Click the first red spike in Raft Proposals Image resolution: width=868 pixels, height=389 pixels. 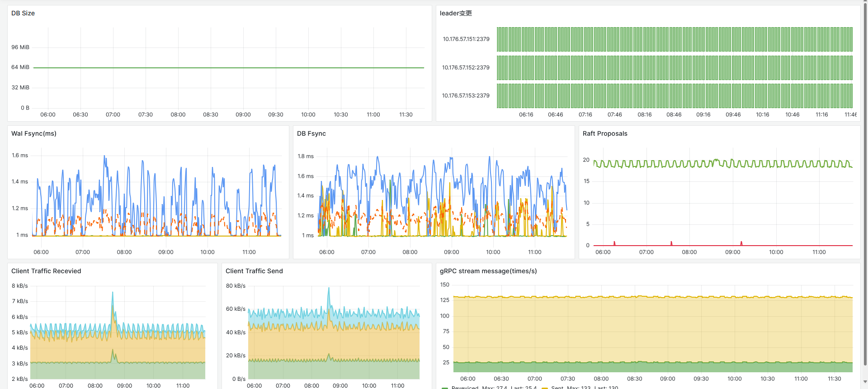click(x=614, y=243)
